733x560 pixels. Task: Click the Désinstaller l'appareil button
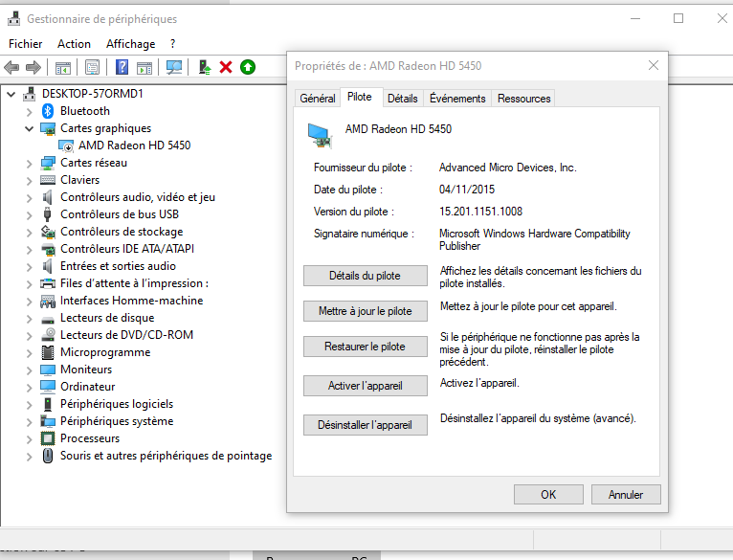click(x=366, y=425)
